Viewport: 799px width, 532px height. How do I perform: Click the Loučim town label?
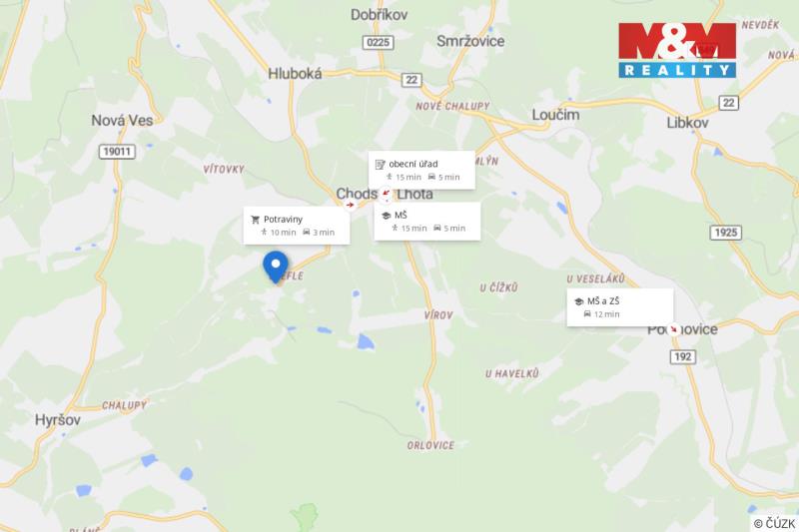pos(555,115)
